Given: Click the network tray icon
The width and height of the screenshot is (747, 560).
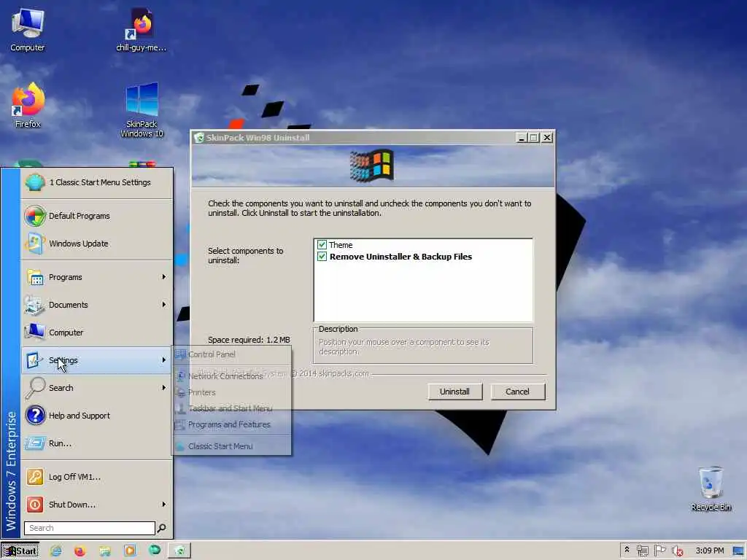Looking at the screenshot, I should (x=642, y=551).
